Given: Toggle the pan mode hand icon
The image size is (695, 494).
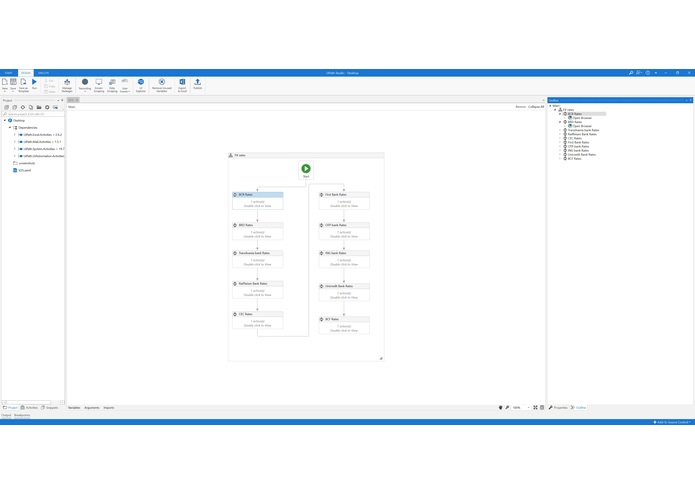Looking at the screenshot, I should 500,408.
